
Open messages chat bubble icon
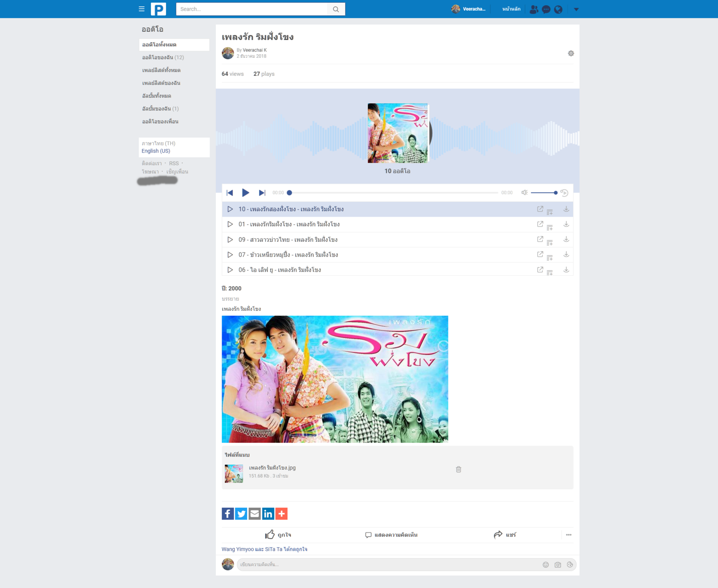coord(546,9)
